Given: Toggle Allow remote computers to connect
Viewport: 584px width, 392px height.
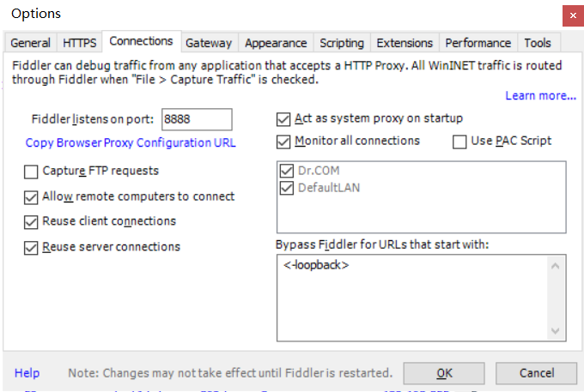Looking at the screenshot, I should coord(32,197).
